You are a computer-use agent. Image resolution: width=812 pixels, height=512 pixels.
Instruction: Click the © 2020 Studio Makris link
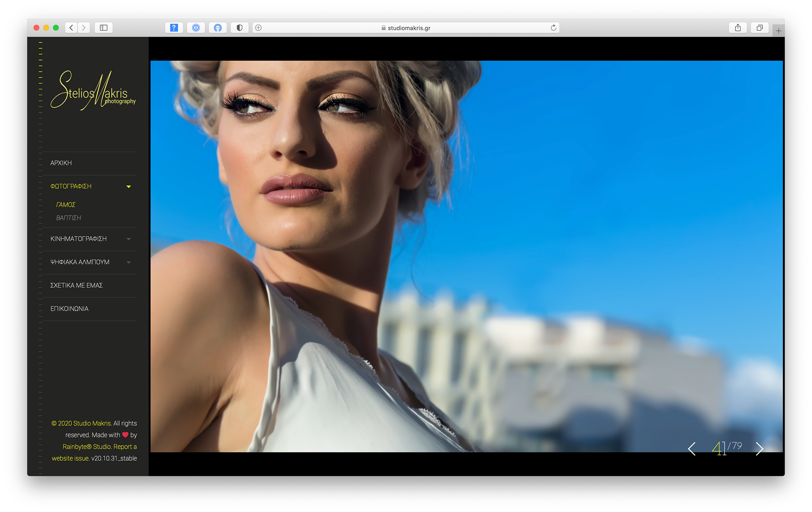click(81, 423)
